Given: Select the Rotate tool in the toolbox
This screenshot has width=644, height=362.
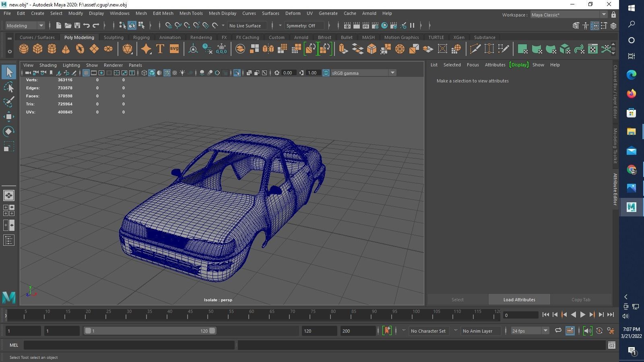Looking at the screenshot, I should tap(9, 132).
